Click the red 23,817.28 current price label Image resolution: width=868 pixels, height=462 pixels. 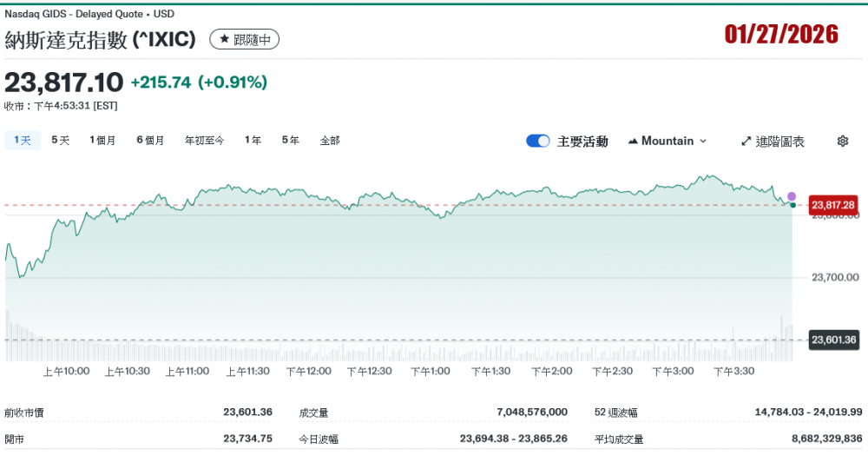[832, 205]
